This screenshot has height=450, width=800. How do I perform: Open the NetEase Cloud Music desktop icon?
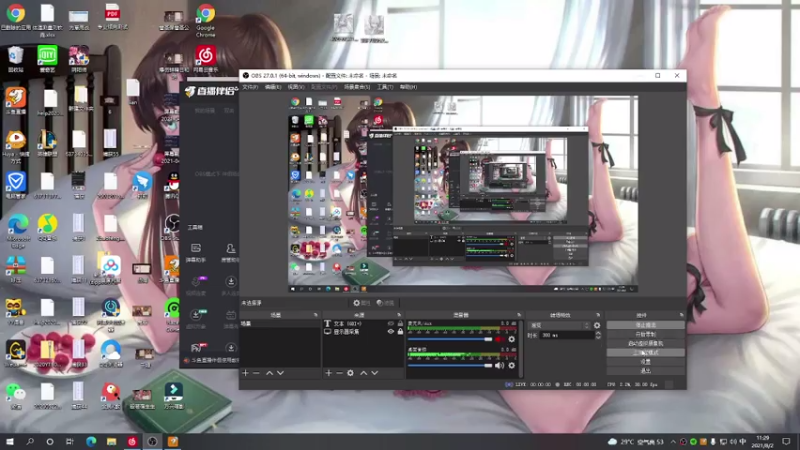[x=205, y=59]
